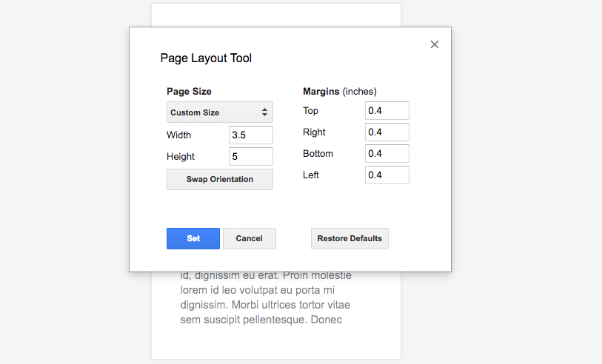Select the Height value field

click(x=250, y=157)
